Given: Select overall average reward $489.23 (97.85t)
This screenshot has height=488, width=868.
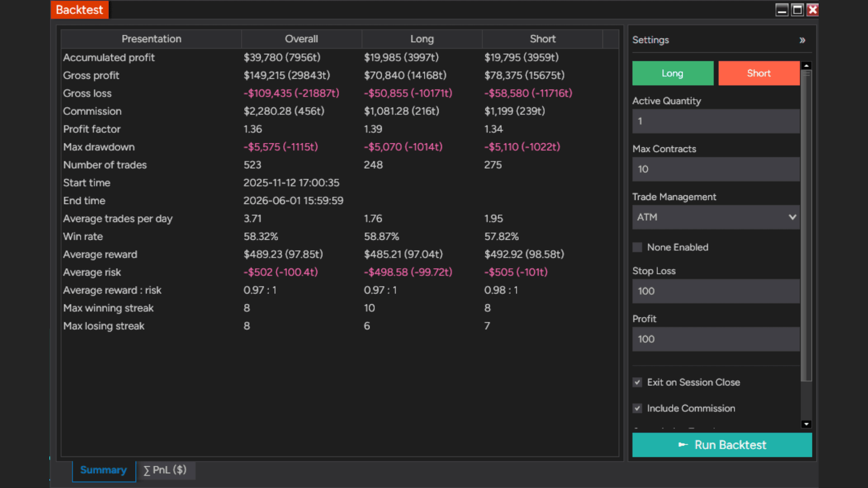Looking at the screenshot, I should coord(283,254).
